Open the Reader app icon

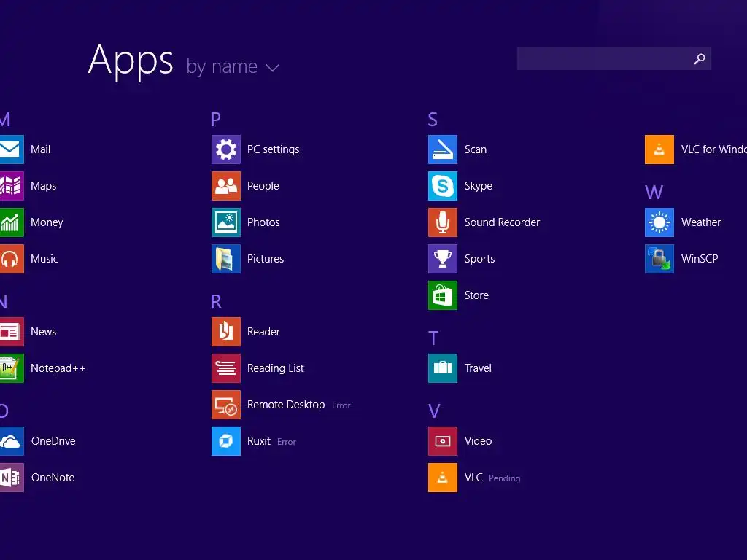point(226,332)
